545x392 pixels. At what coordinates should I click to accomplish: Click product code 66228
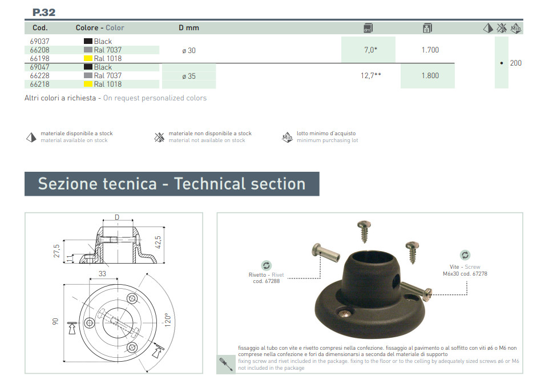39,76
